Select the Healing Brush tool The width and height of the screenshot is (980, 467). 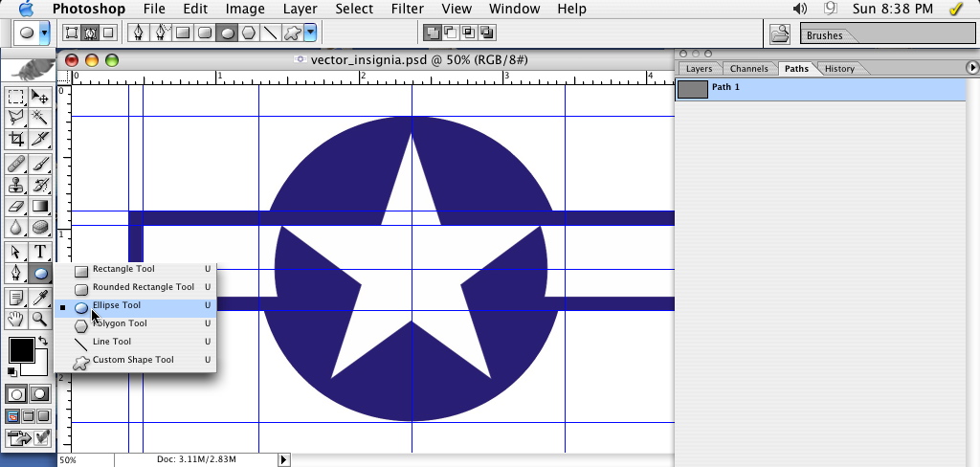pyautogui.click(x=15, y=165)
